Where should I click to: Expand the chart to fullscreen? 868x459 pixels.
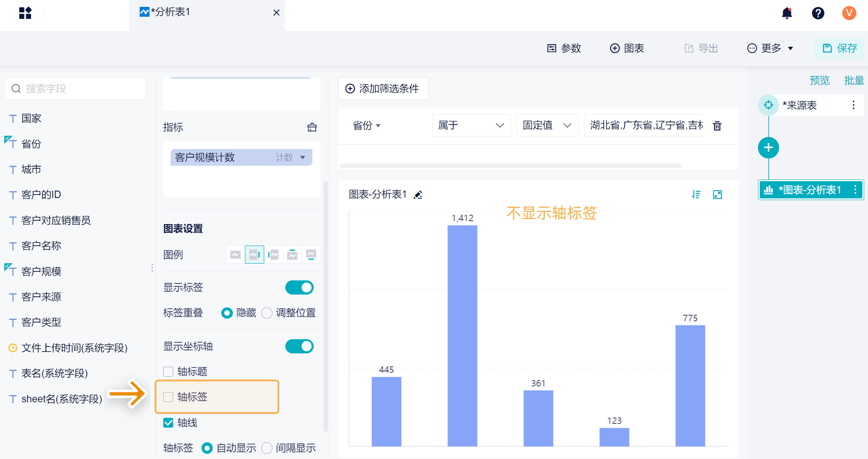tap(717, 195)
